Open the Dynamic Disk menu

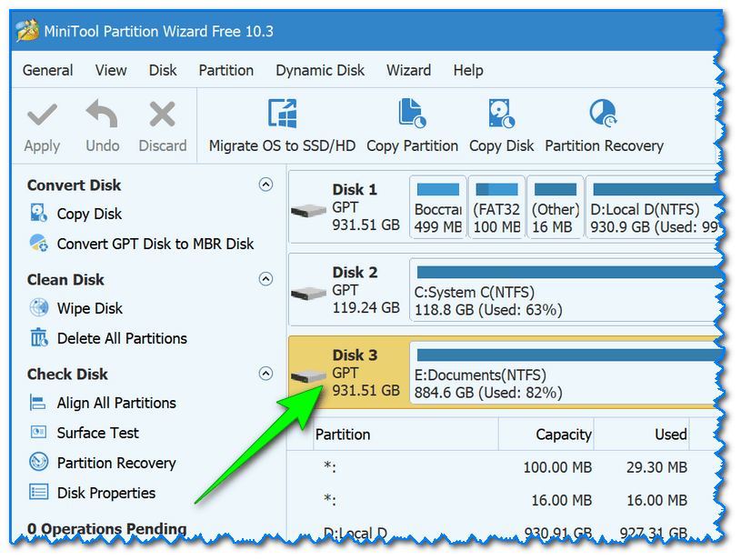320,70
